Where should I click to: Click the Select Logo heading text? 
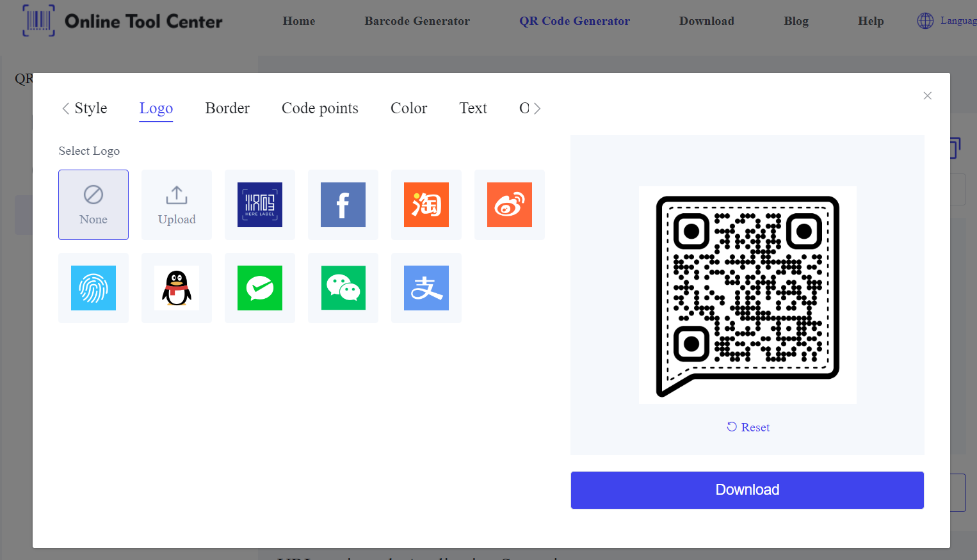click(89, 151)
